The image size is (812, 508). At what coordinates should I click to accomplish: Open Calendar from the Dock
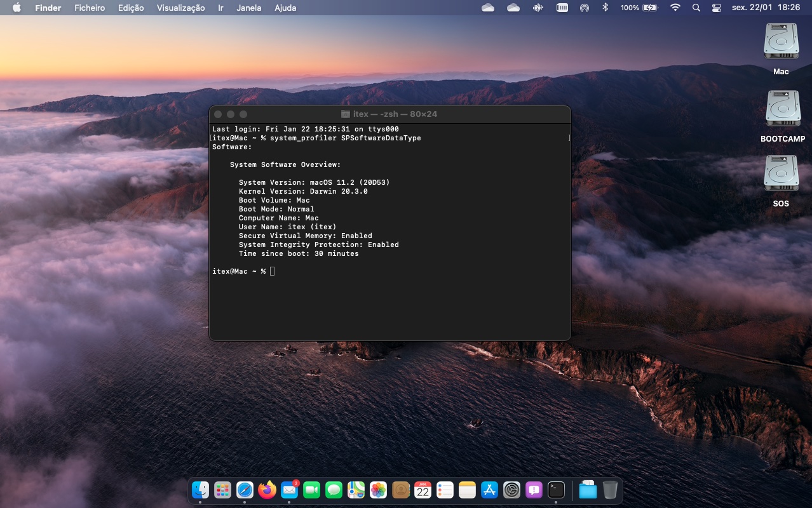click(x=423, y=490)
